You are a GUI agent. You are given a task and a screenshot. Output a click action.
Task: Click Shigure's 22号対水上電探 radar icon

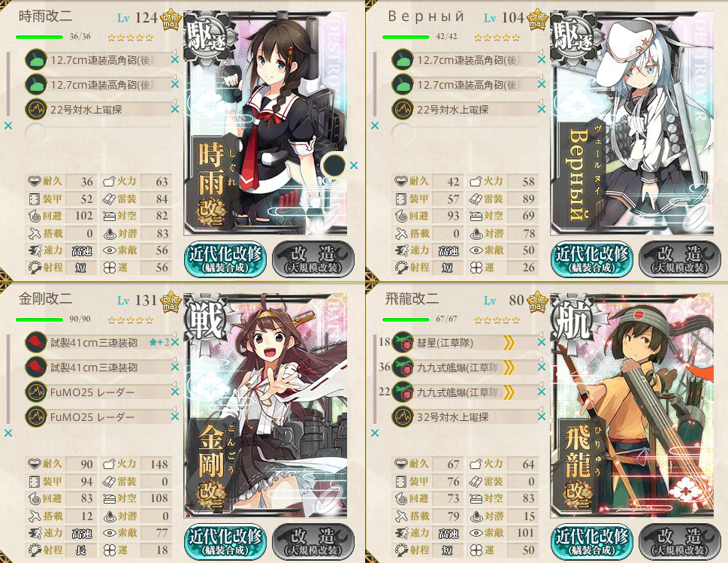click(x=36, y=110)
